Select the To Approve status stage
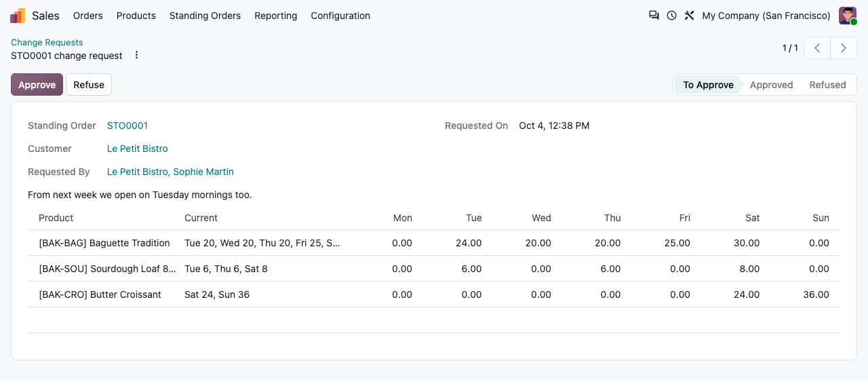The height and width of the screenshot is (380, 868). point(708,85)
